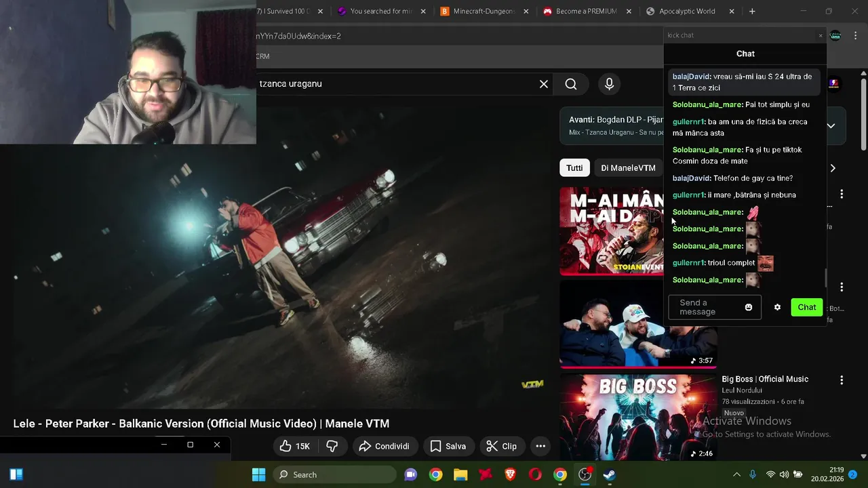Open the Windows taskbar Search box
The width and height of the screenshot is (868, 488).
(x=334, y=474)
